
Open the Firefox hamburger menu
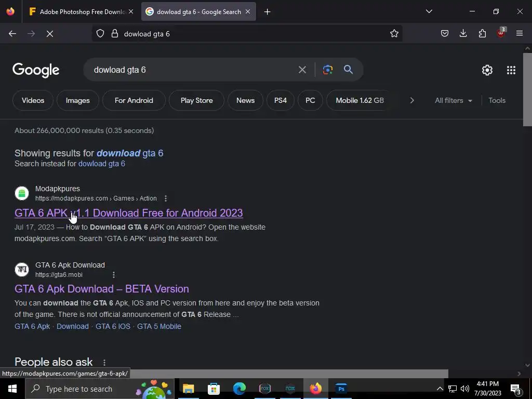point(520,34)
